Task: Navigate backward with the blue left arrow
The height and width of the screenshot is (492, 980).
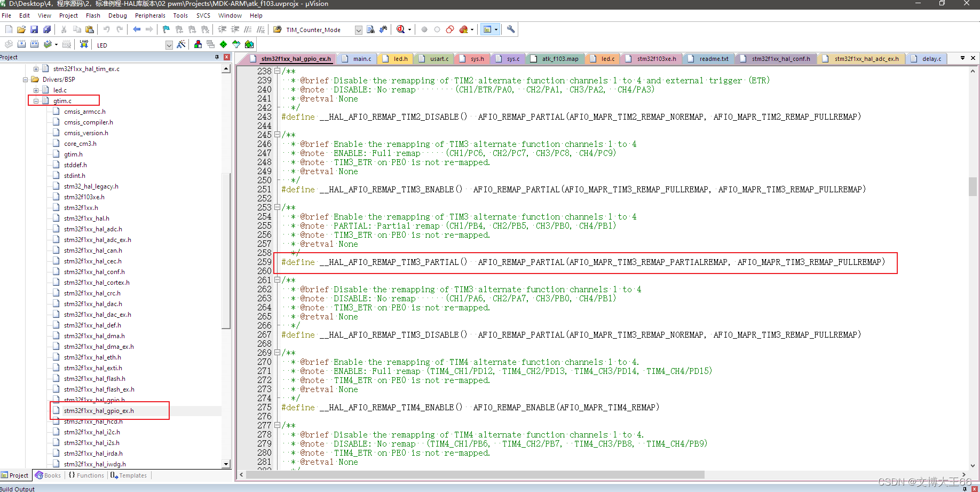Action: tap(137, 29)
